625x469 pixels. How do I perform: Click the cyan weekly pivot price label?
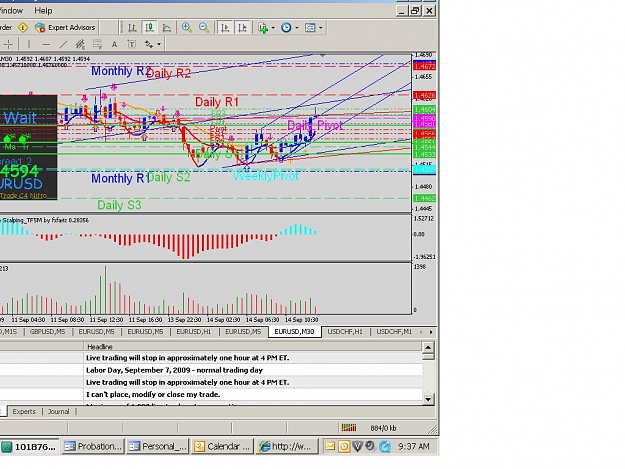[425, 170]
